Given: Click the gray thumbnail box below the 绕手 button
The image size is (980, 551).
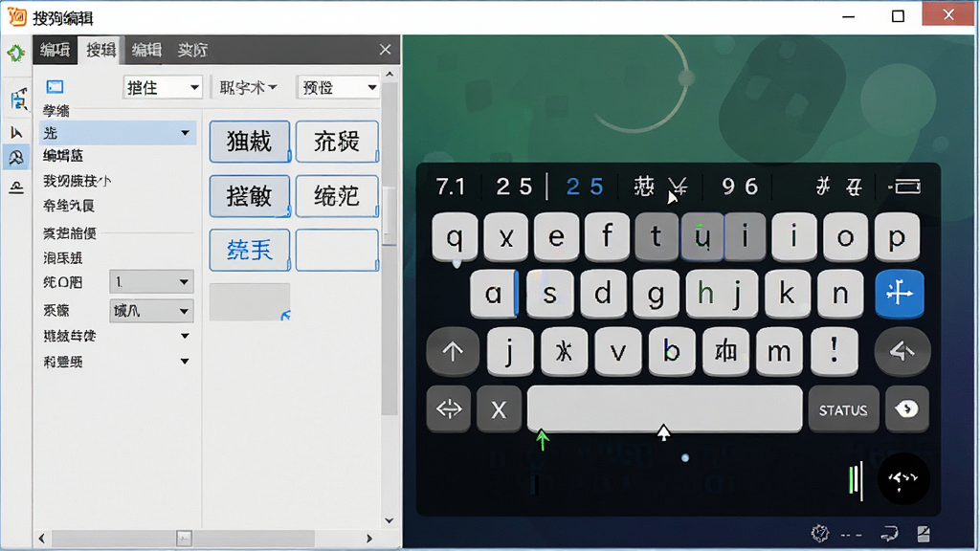Looking at the screenshot, I should pyautogui.click(x=250, y=301).
